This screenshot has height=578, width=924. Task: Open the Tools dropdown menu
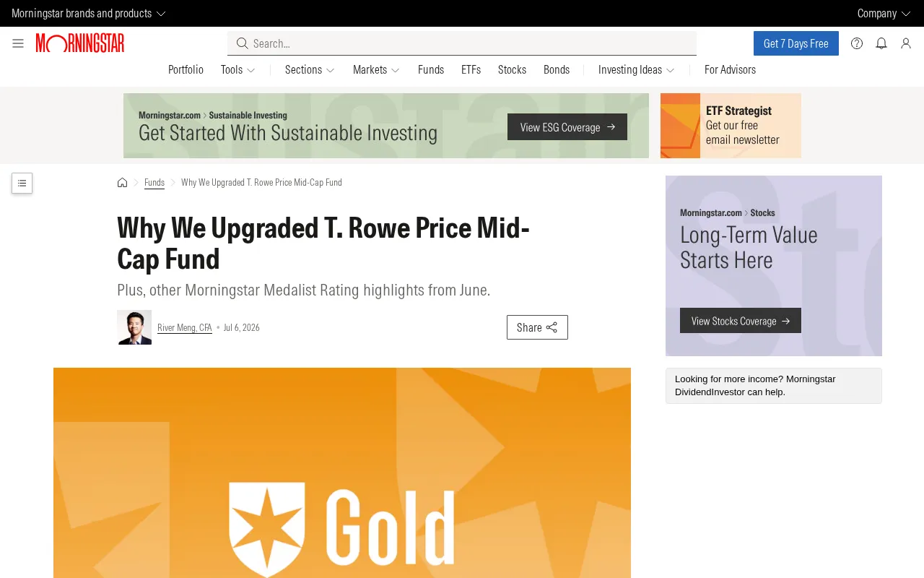237,69
